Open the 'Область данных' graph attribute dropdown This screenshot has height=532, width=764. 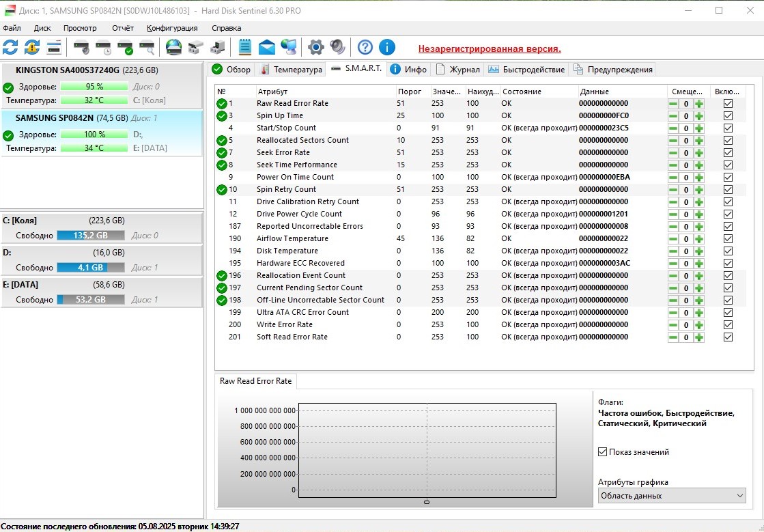tap(672, 496)
